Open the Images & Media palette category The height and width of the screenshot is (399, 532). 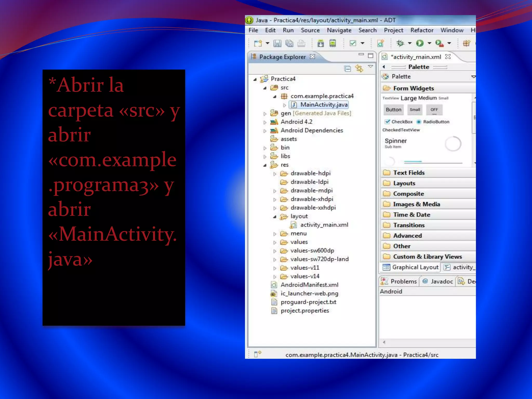(428, 204)
